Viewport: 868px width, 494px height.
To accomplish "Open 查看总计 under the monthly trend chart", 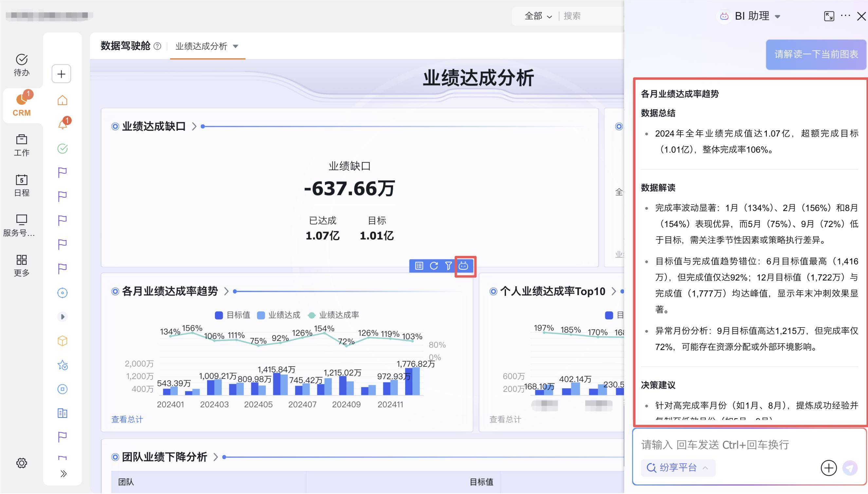I will point(127,419).
